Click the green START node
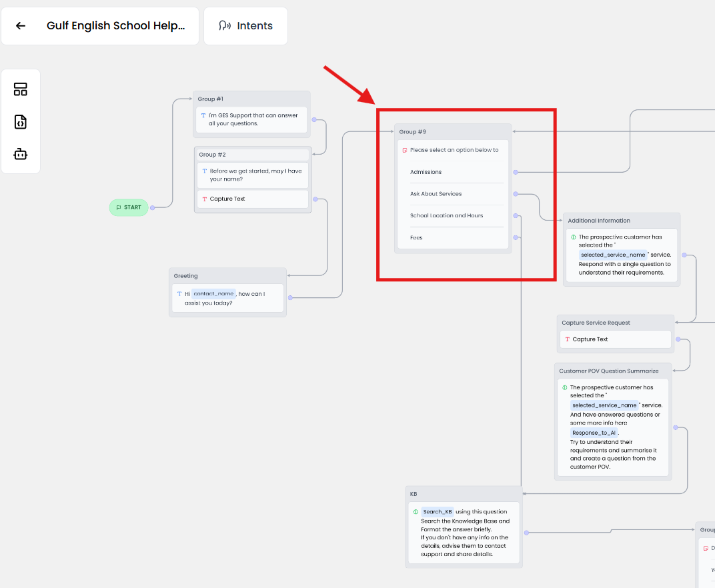Image resolution: width=715 pixels, height=588 pixels. [129, 207]
